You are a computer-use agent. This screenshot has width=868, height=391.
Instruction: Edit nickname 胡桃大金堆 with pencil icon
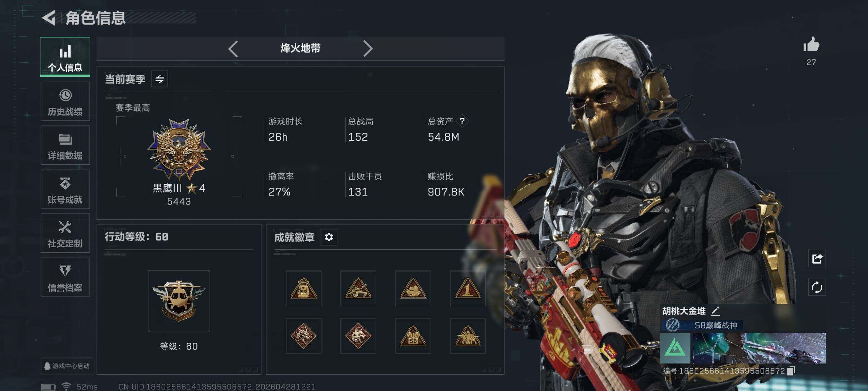click(x=715, y=311)
